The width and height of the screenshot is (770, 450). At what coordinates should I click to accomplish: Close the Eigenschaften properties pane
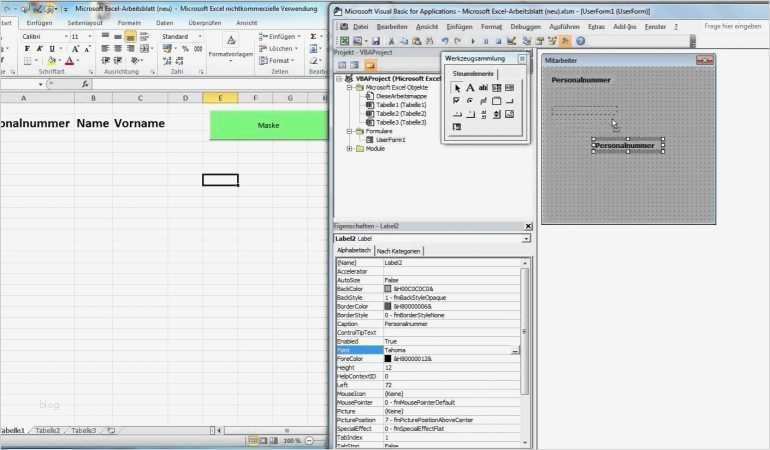(x=528, y=226)
